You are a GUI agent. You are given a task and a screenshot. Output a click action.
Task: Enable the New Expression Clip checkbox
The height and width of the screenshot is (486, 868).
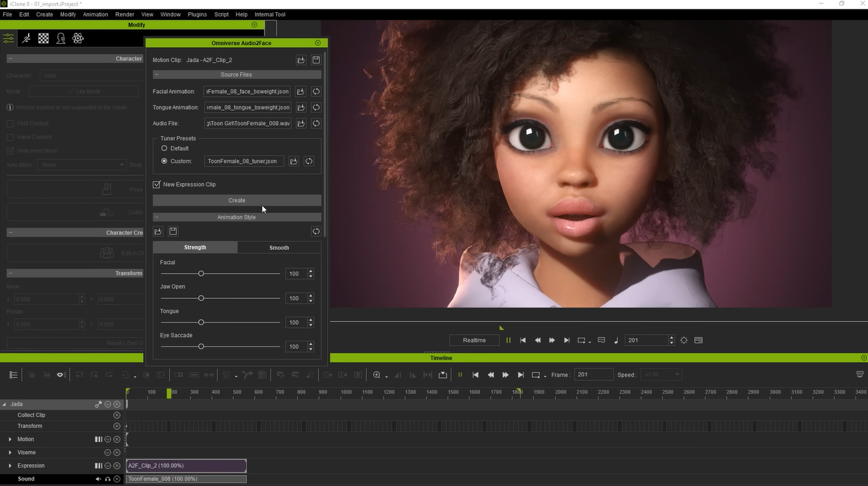[157, 185]
